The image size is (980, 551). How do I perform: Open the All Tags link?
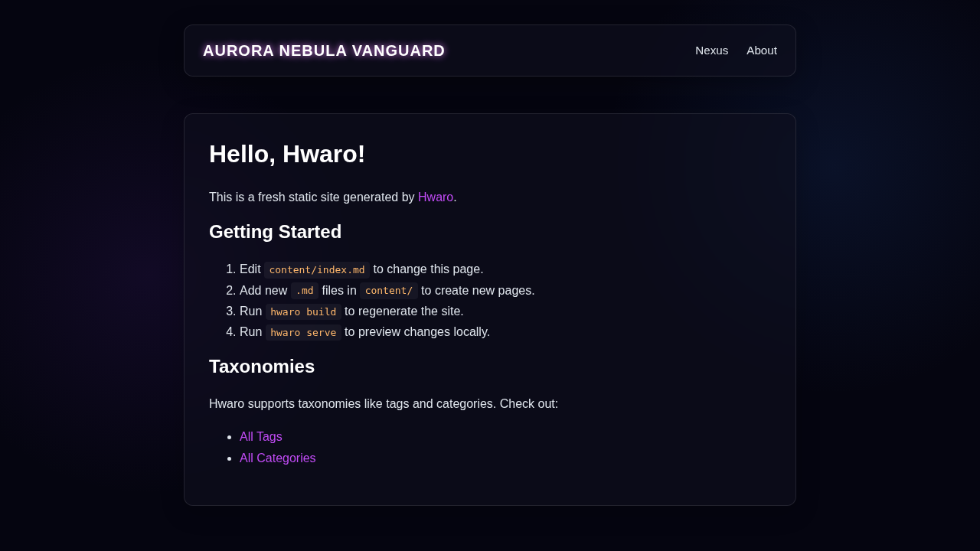tap(261, 437)
